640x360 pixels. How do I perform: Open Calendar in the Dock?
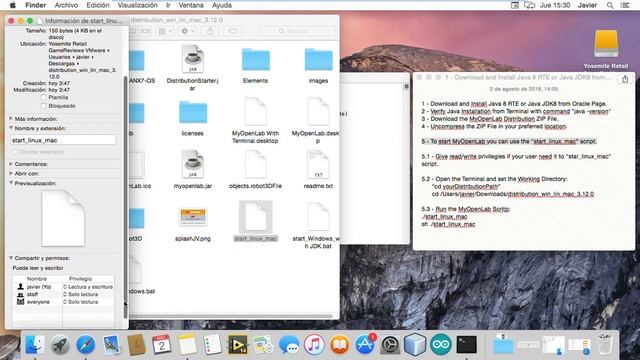click(x=162, y=345)
